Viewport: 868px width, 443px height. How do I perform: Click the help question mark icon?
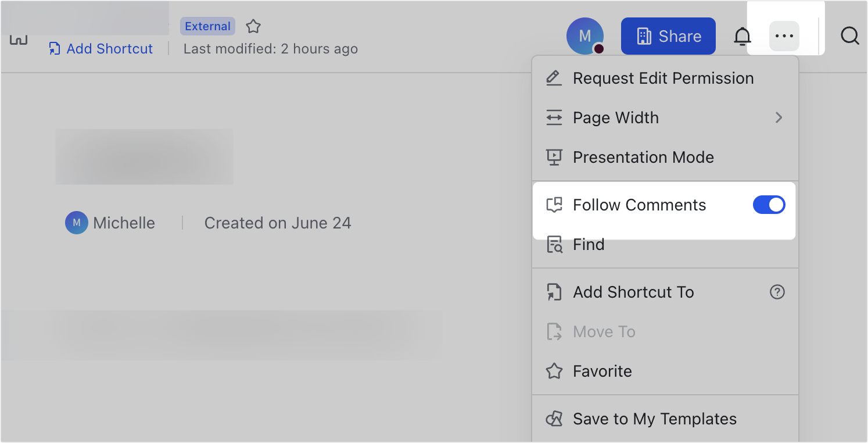(x=777, y=292)
